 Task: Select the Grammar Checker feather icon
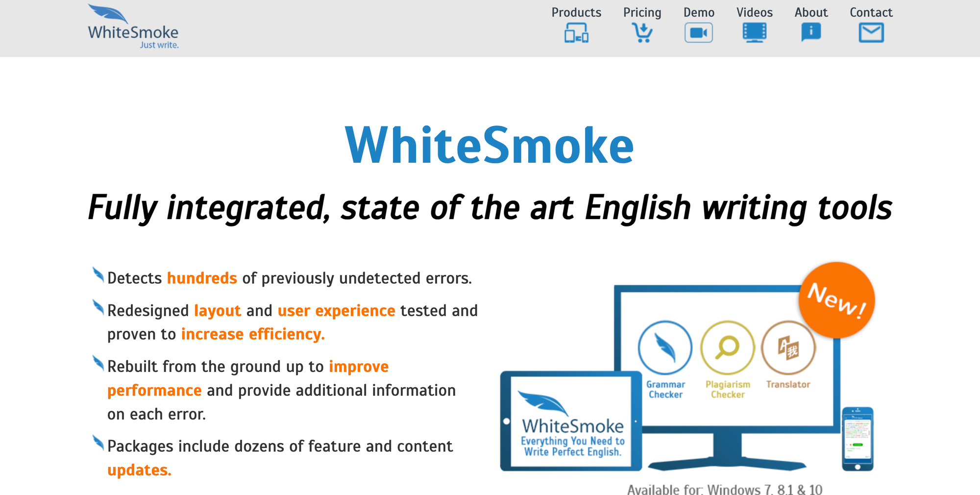coord(665,347)
